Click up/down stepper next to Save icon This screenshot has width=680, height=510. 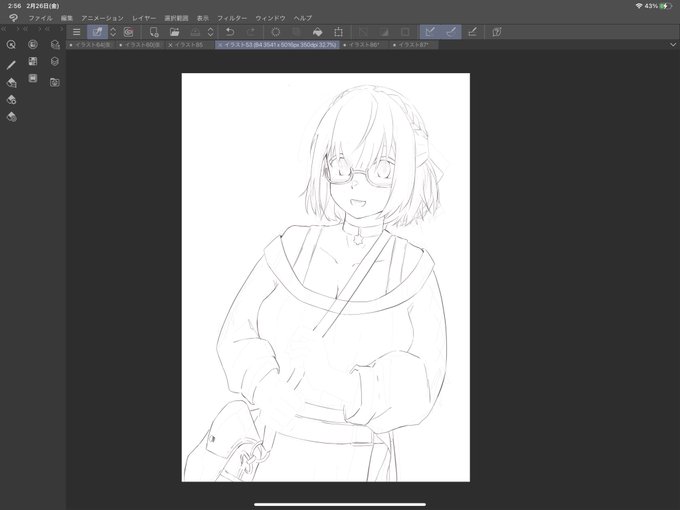[210, 32]
